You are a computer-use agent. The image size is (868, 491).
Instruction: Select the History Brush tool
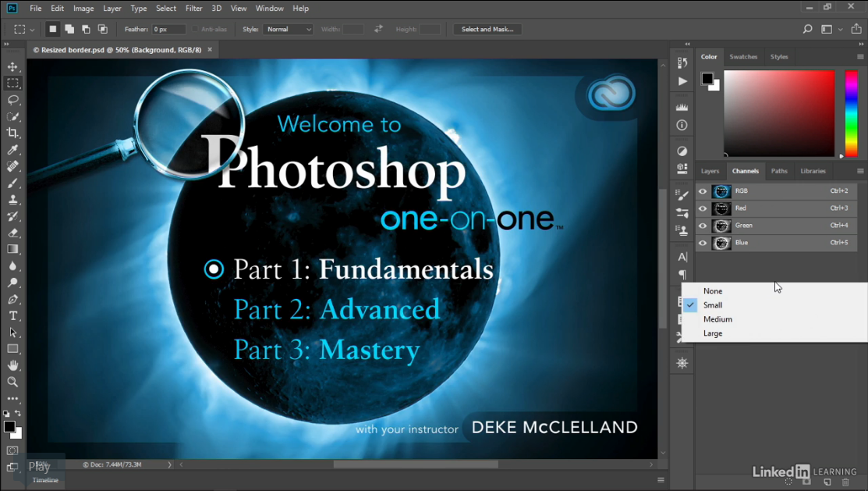pyautogui.click(x=12, y=216)
